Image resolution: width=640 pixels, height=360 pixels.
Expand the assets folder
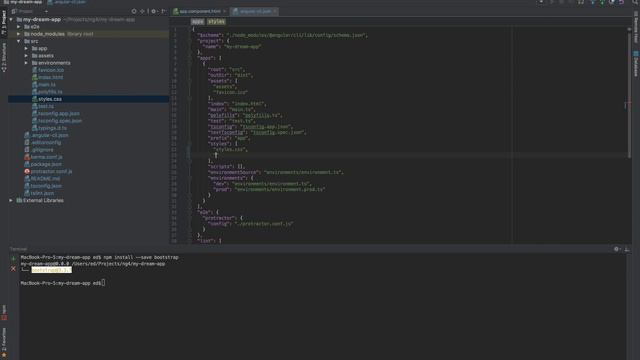click(27, 56)
